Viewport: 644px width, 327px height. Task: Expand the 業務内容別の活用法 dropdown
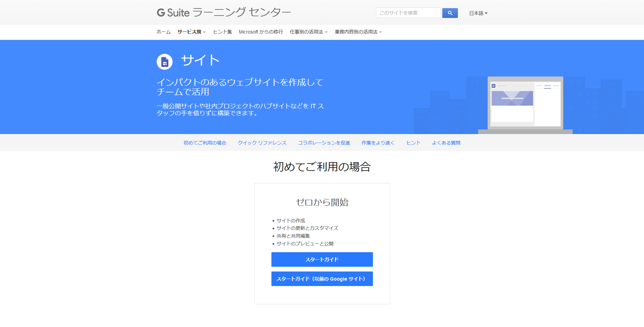[x=358, y=32]
